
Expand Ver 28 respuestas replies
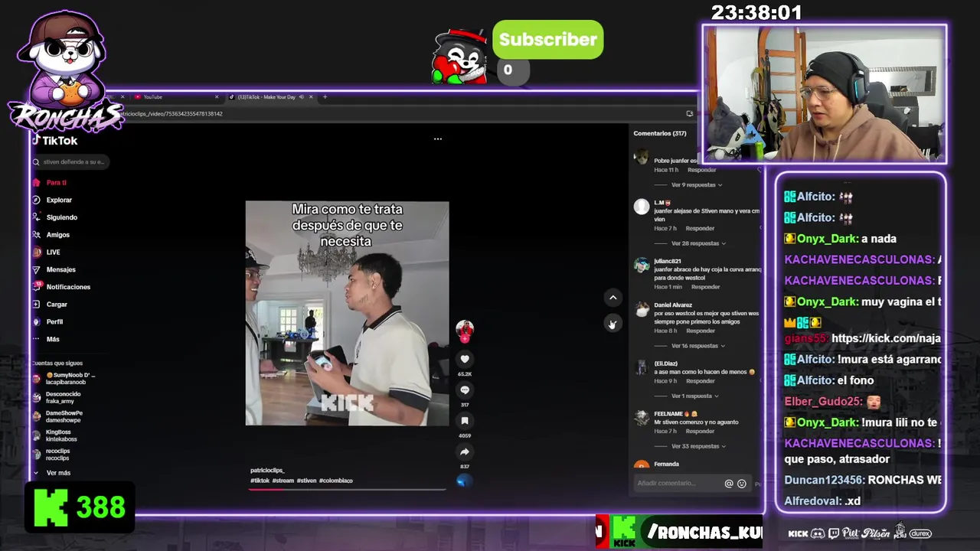(x=698, y=243)
